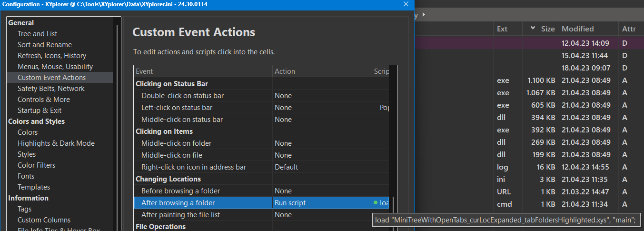Close the Configuration dialog
The height and width of the screenshot is (231, 644).
pos(406,4)
